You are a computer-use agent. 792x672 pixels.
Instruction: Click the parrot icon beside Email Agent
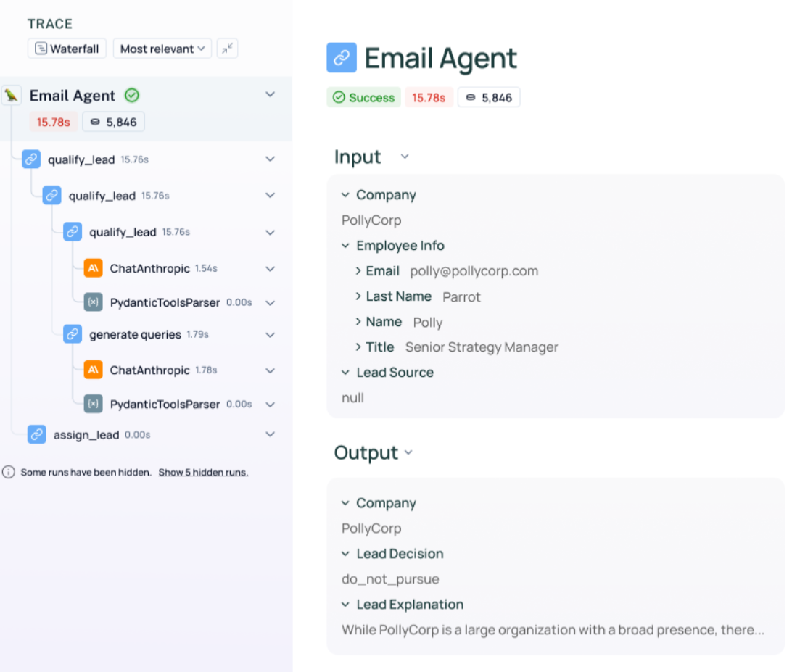coord(12,96)
